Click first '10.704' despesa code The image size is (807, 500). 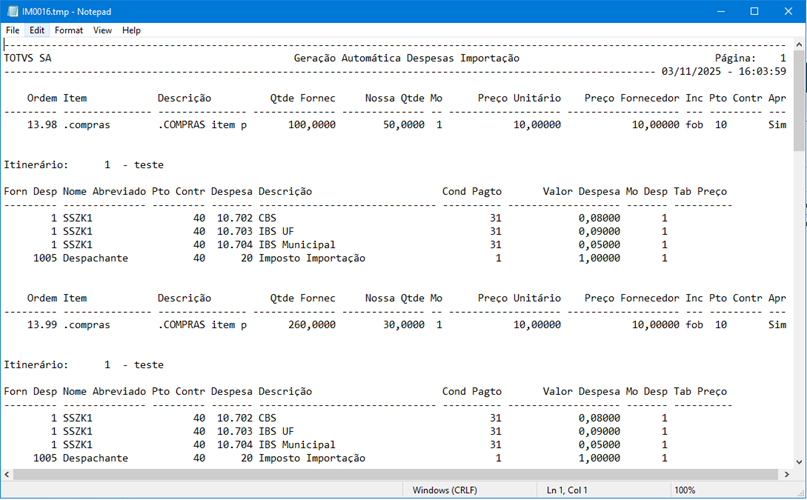click(x=235, y=245)
